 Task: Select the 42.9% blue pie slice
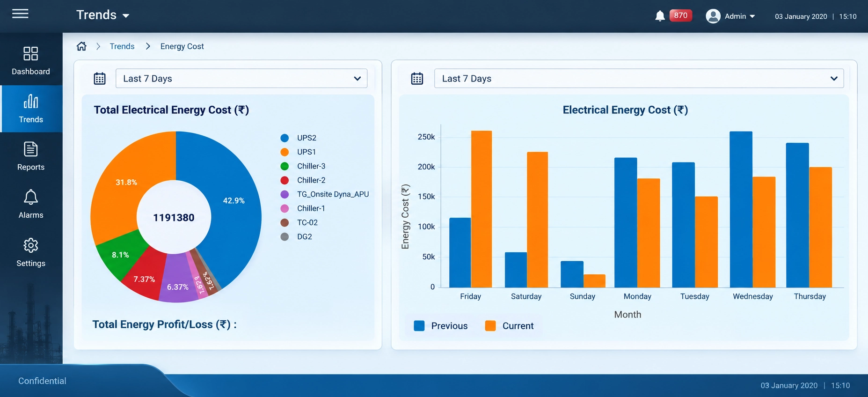(234, 201)
